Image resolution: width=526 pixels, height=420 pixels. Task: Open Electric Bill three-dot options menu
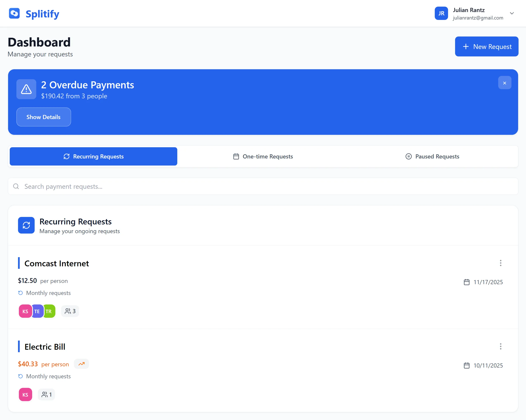(500, 347)
